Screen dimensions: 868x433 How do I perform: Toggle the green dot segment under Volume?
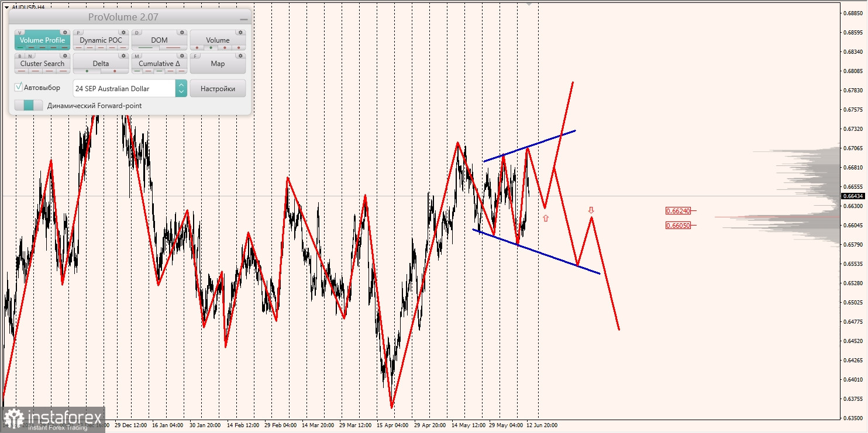(x=211, y=47)
